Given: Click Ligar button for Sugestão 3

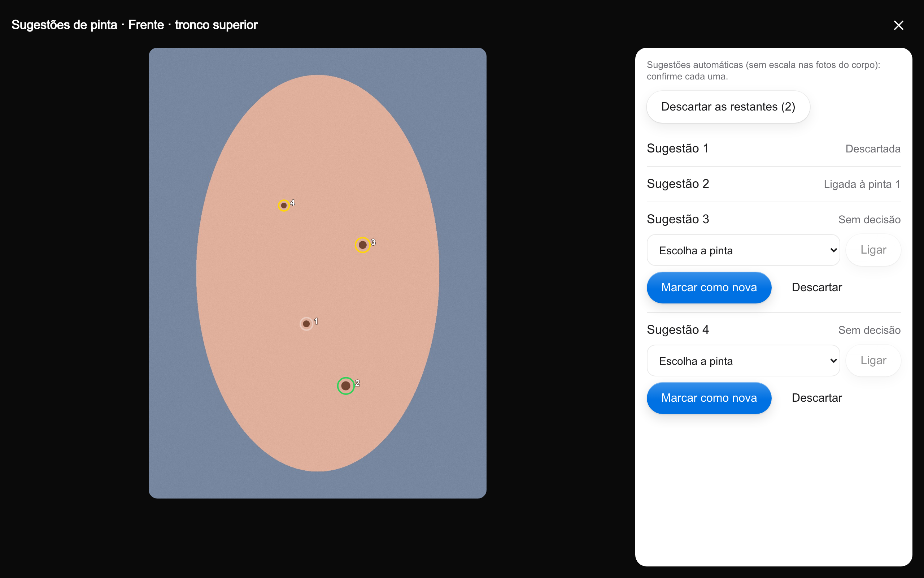Looking at the screenshot, I should [873, 250].
